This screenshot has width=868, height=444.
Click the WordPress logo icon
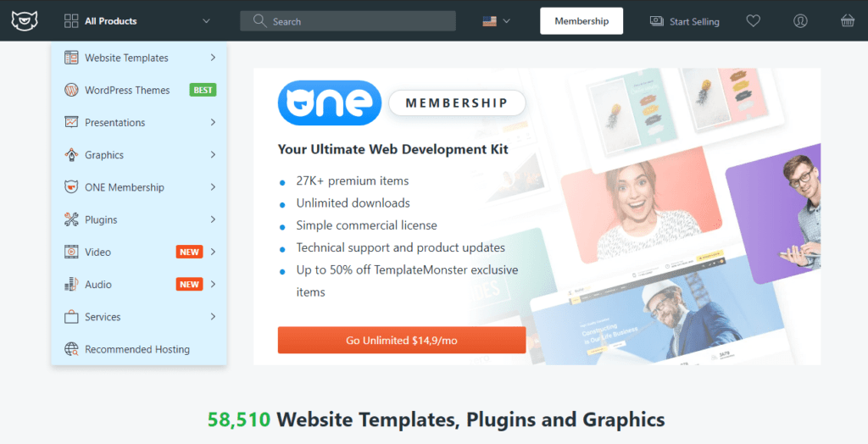pyautogui.click(x=71, y=90)
